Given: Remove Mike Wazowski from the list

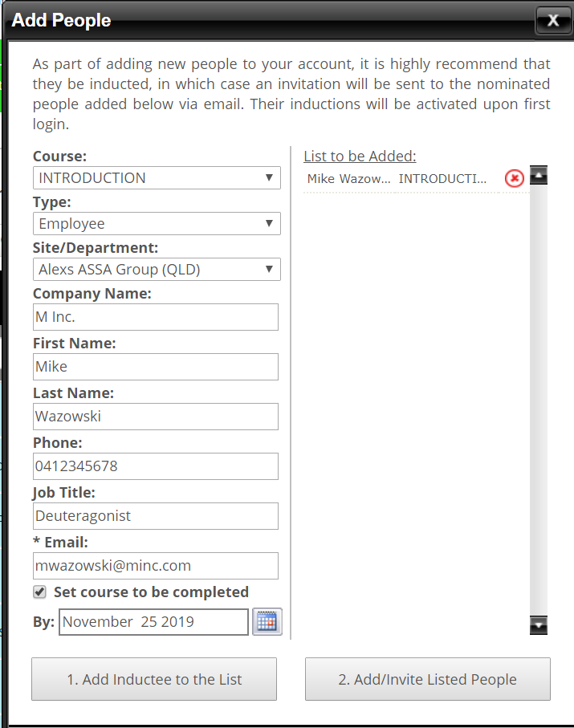Looking at the screenshot, I should [514, 178].
